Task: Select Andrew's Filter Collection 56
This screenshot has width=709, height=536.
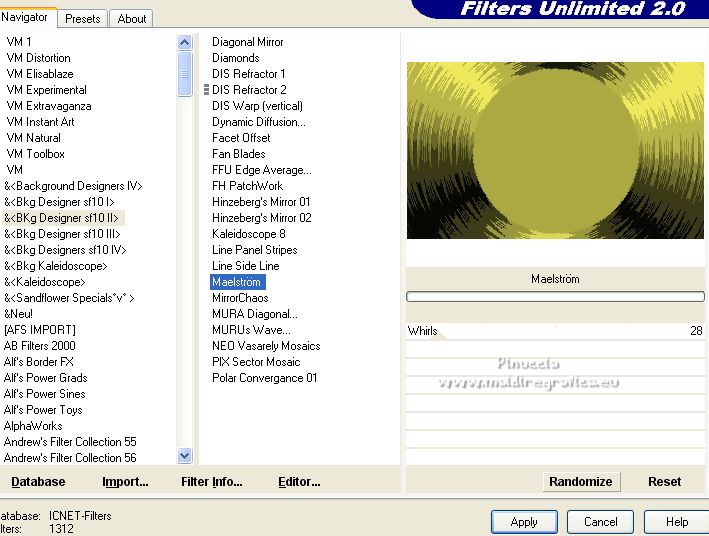Action: [x=70, y=458]
